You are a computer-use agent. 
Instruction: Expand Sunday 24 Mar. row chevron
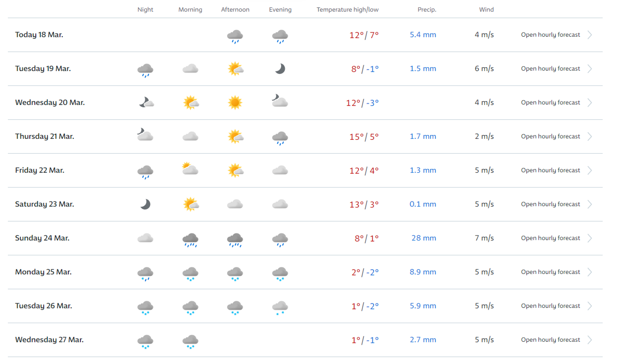tap(590, 238)
